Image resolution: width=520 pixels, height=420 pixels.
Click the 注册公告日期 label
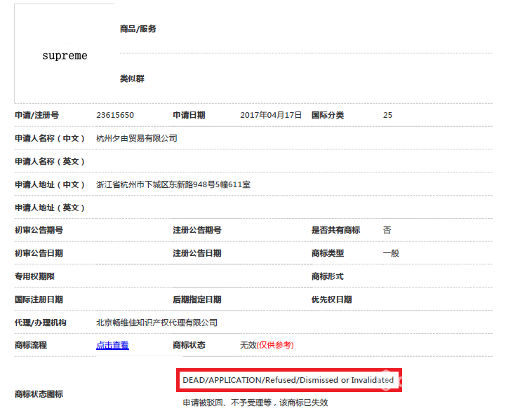click(x=197, y=253)
